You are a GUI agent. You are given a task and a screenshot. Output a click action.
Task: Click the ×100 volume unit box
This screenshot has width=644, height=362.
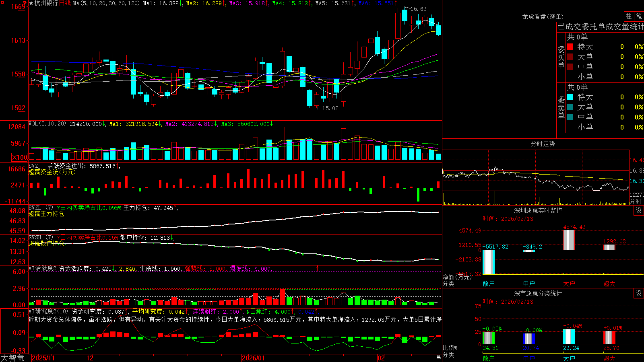click(20, 157)
